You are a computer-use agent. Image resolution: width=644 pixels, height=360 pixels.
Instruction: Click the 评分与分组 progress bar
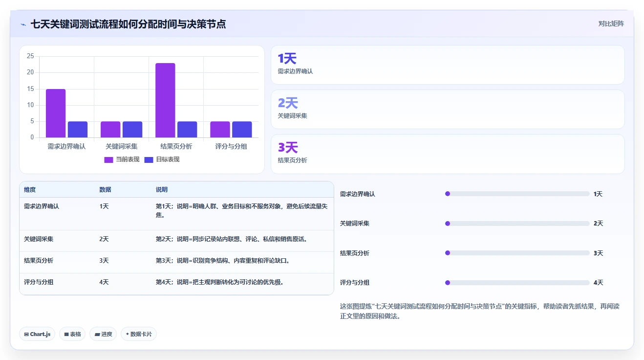517,283
